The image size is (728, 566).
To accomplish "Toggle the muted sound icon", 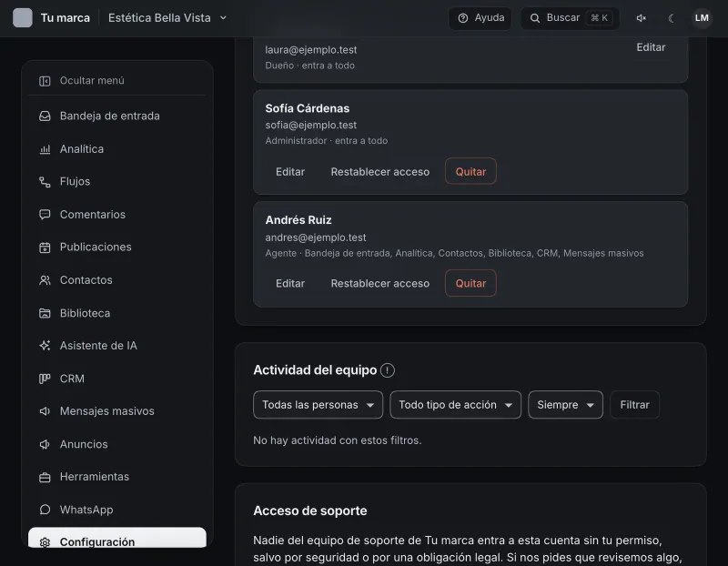I will click(642, 18).
